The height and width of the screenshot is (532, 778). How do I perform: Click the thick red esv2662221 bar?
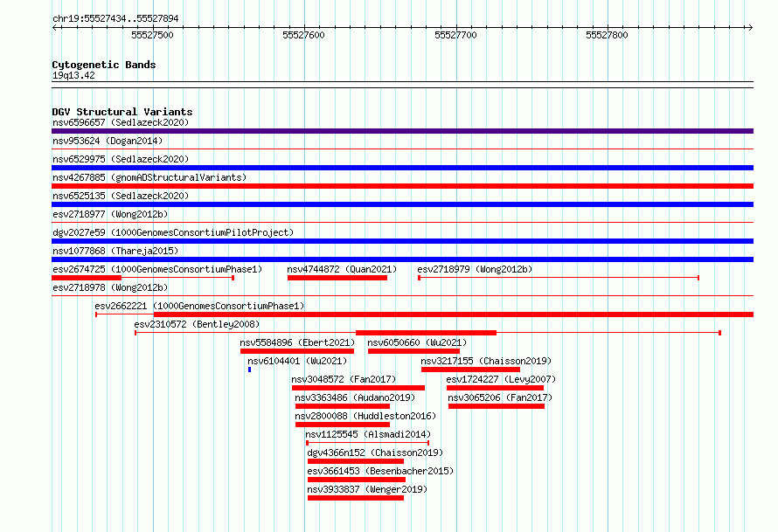coord(454,314)
